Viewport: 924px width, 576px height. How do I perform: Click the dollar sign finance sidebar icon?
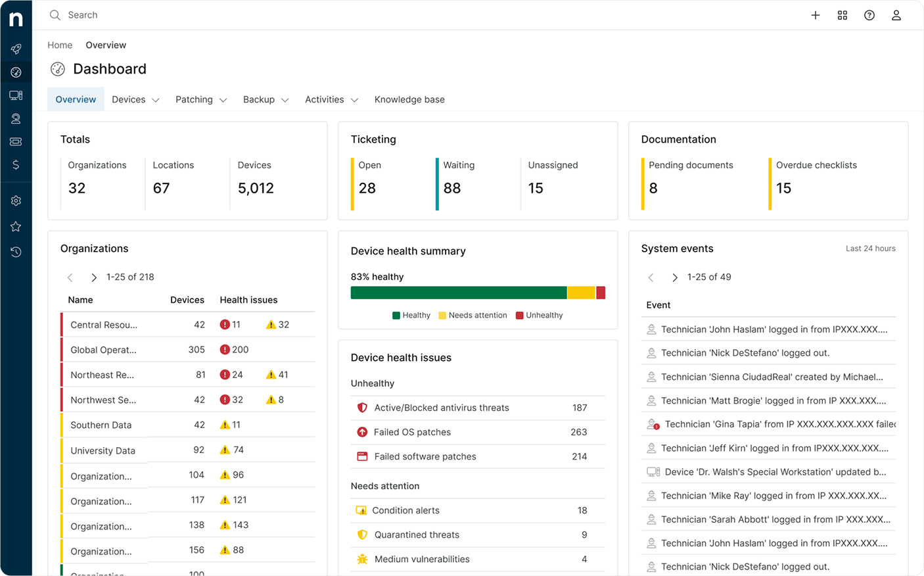[x=16, y=164]
